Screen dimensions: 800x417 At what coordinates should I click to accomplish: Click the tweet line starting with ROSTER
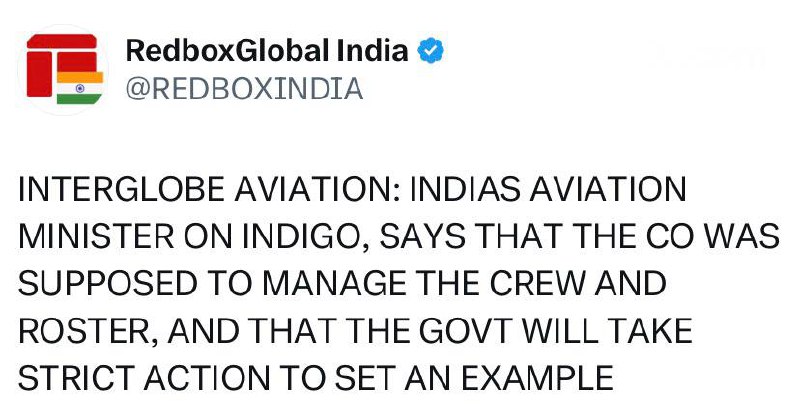click(x=358, y=331)
